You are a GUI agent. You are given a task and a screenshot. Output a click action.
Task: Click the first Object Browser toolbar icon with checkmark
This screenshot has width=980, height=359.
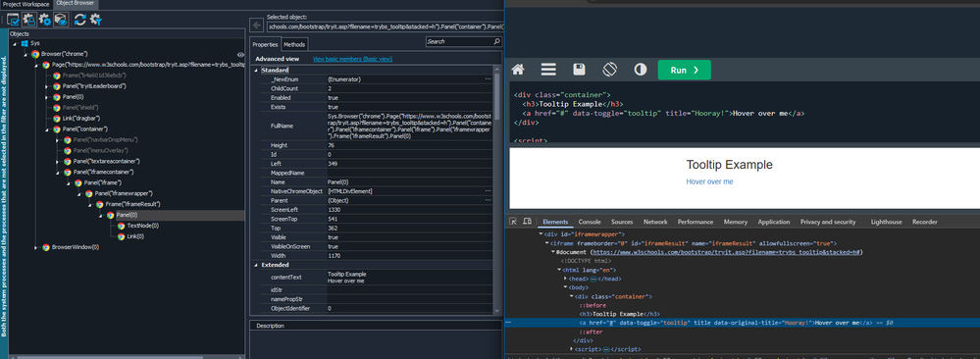(x=13, y=19)
